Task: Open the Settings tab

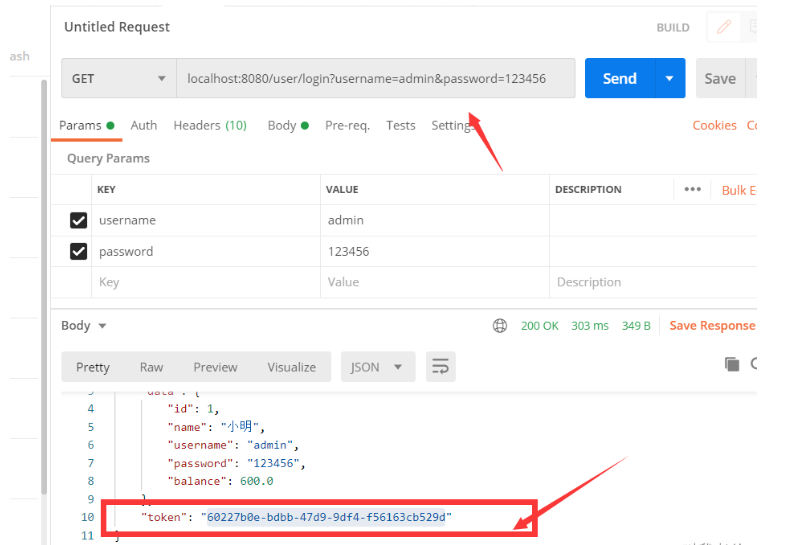Action: (452, 125)
